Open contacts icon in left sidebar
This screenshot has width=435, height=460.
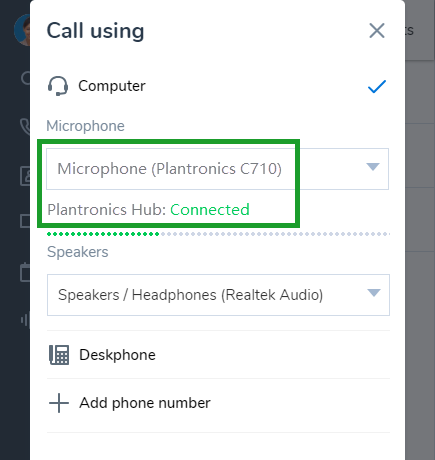point(25,176)
